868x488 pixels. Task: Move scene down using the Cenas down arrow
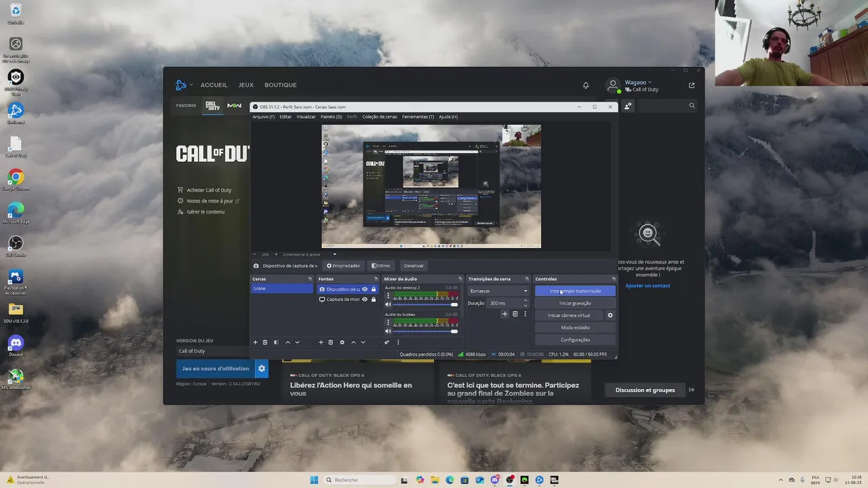pyautogui.click(x=297, y=342)
